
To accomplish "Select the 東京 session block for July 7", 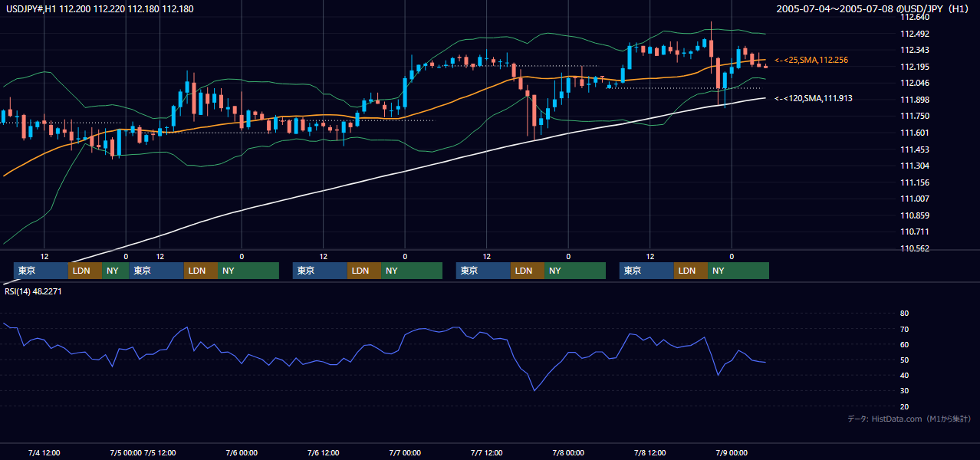I will coord(483,271).
